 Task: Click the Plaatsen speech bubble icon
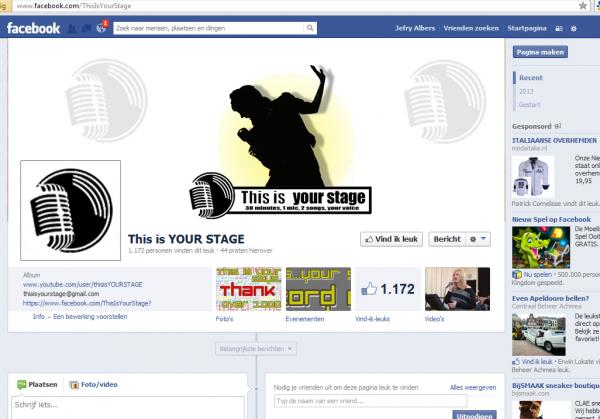point(22,385)
